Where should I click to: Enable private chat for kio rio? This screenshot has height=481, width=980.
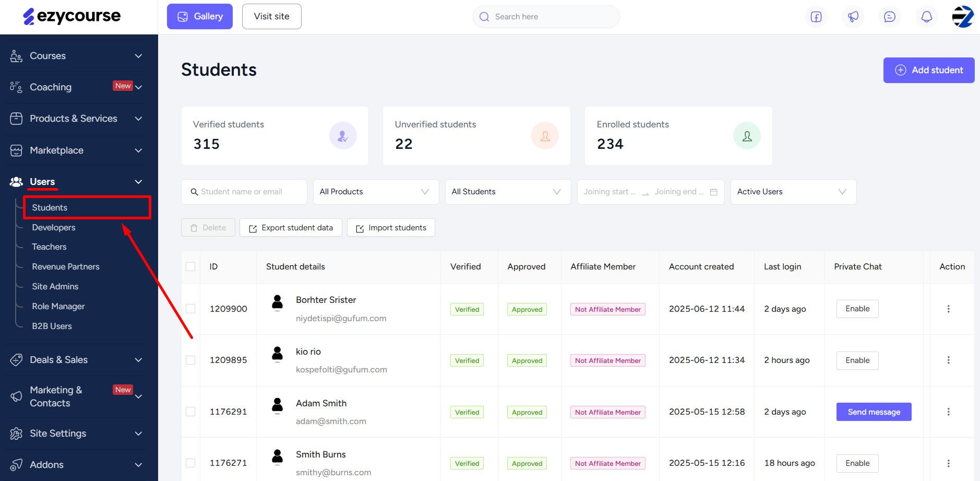[x=857, y=360]
